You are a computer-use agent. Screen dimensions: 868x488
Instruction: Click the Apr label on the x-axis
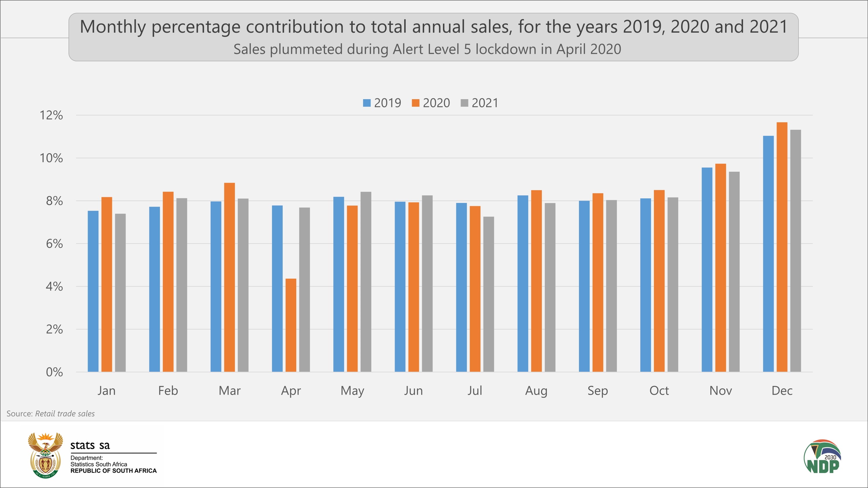291,391
